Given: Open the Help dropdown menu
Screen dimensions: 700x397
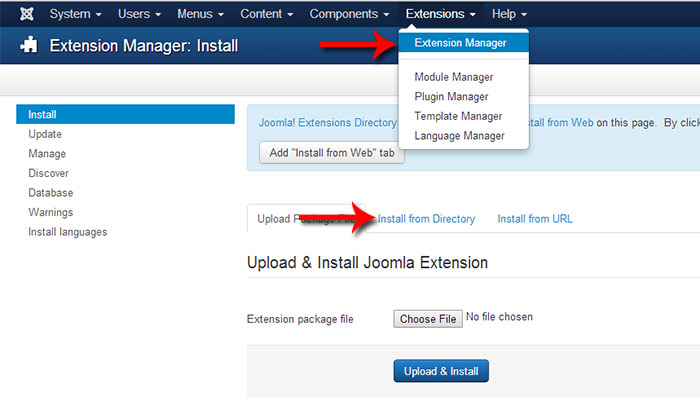Looking at the screenshot, I should point(509,14).
